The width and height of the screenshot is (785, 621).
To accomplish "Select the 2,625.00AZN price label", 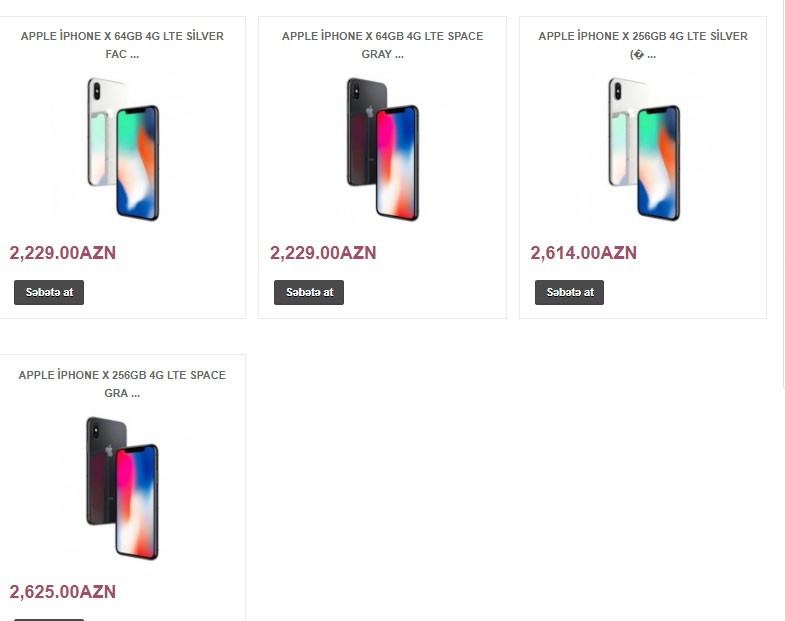I will pyautogui.click(x=63, y=592).
